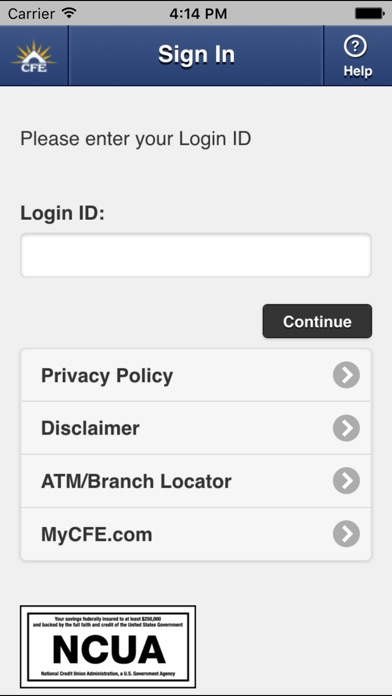This screenshot has width=392, height=696.
Task: Open the MyCFE.com link row
Action: [196, 534]
